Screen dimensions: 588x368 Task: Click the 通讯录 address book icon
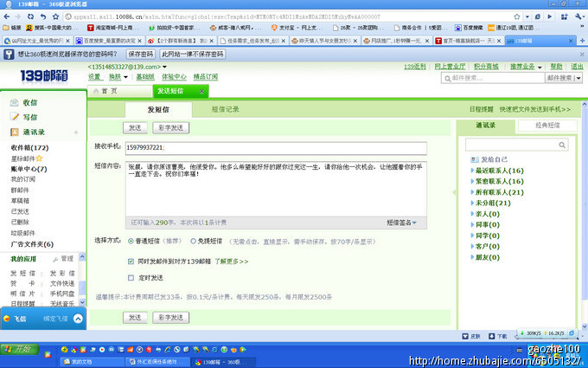coord(14,132)
